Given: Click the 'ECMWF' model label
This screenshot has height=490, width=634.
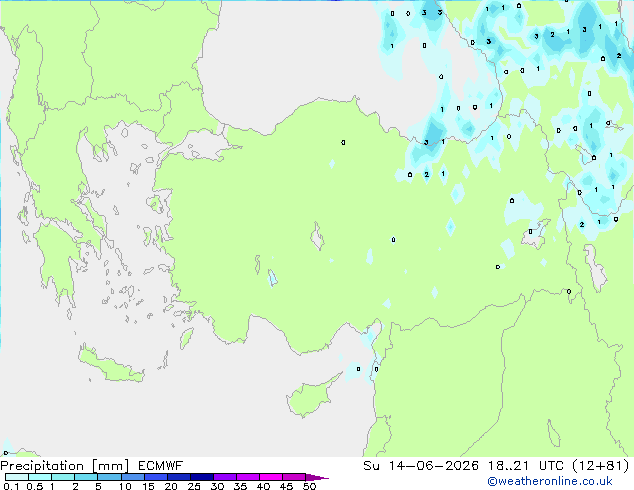Looking at the screenshot, I should (x=161, y=466).
